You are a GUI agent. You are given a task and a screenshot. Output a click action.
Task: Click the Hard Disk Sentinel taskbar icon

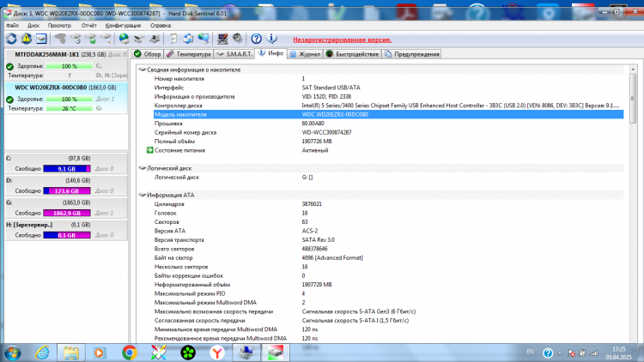click(275, 353)
